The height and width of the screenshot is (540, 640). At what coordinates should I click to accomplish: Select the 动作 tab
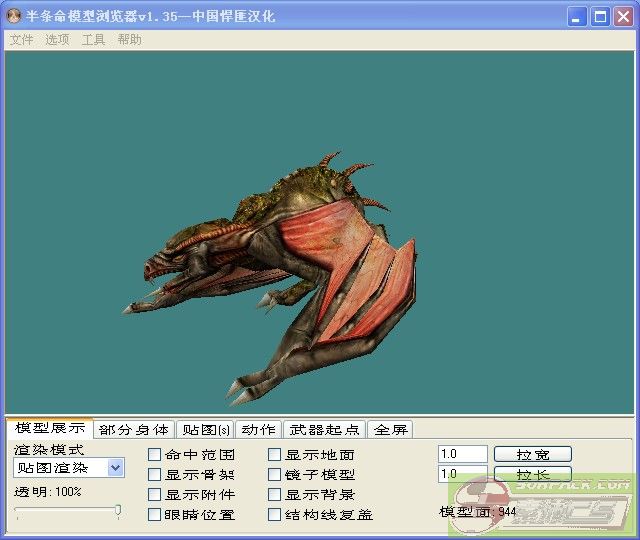pos(258,430)
